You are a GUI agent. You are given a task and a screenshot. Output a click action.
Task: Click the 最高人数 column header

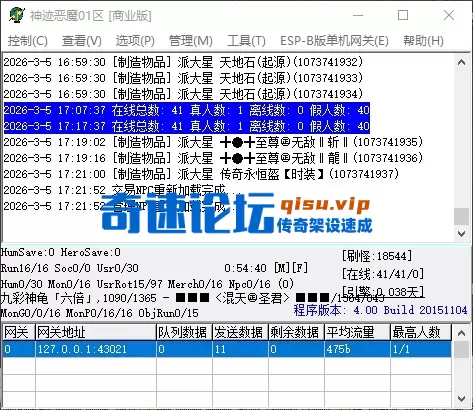(x=421, y=332)
